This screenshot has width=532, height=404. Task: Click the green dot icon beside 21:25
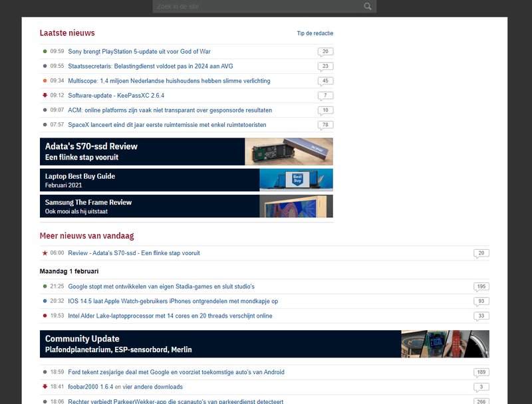point(45,286)
